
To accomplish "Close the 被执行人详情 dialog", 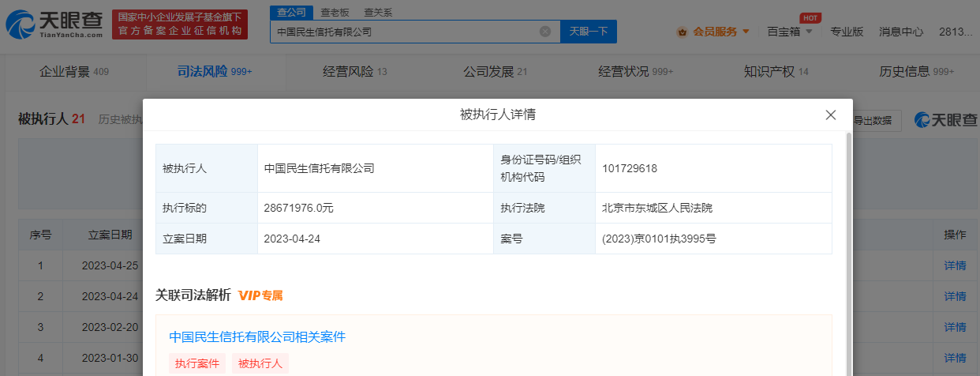I will (x=830, y=115).
